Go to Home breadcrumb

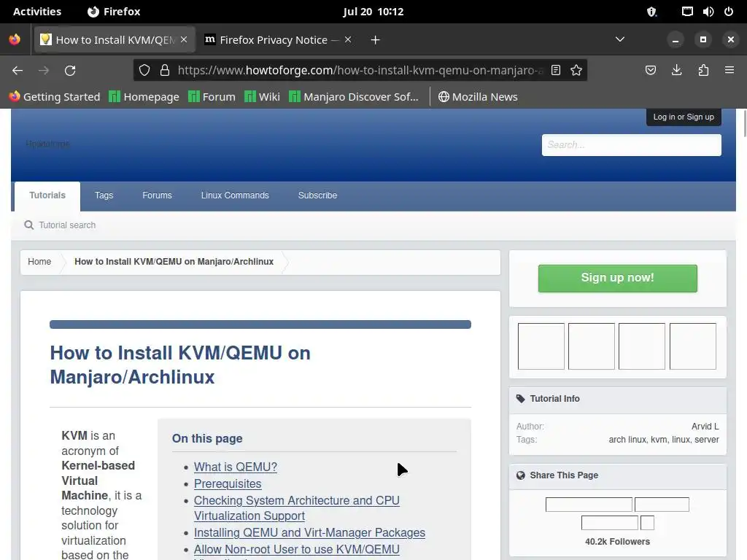[x=39, y=262]
